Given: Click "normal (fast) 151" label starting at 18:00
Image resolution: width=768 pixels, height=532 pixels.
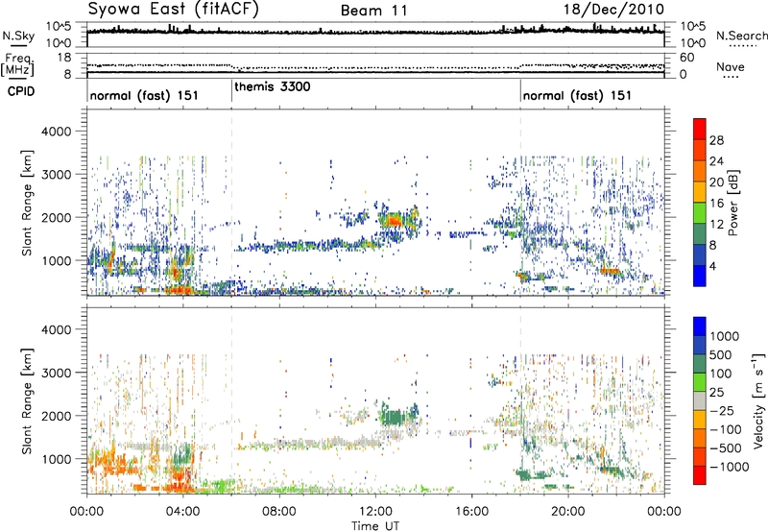Looking at the screenshot, I should coord(577,95).
